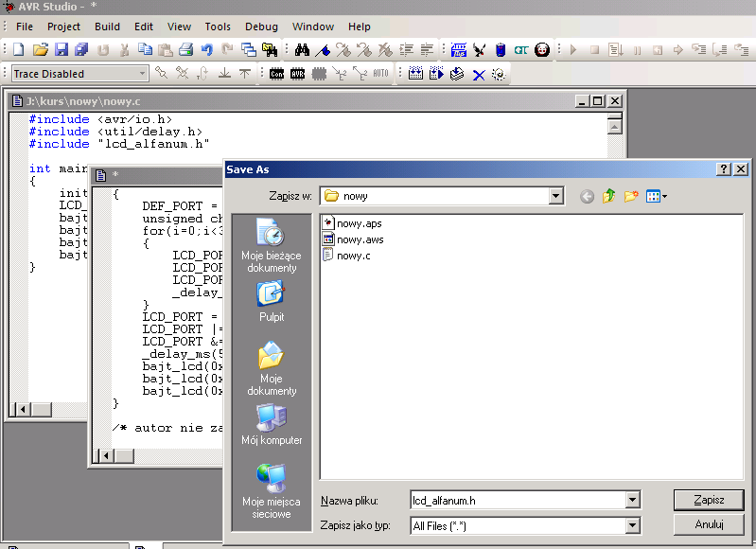Open the view menu dropdown in Save dialog
The image size is (756, 549).
click(x=657, y=196)
